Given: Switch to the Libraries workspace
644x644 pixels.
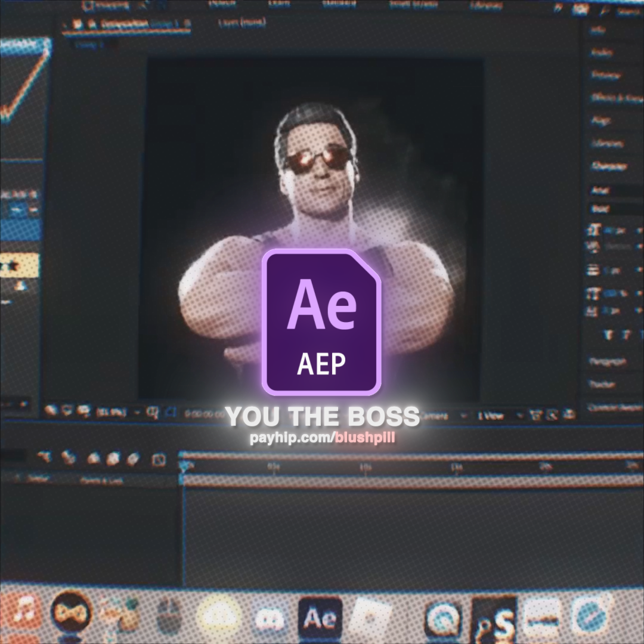Looking at the screenshot, I should [x=487, y=5].
